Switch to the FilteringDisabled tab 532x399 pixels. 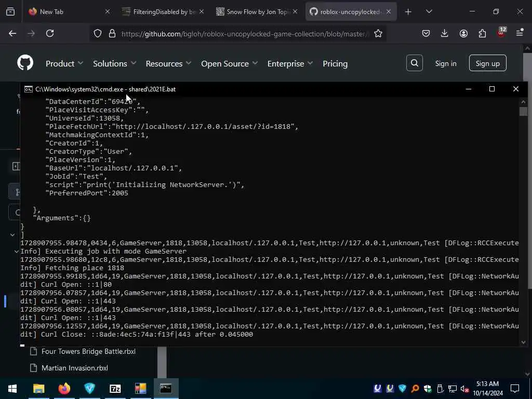(164, 11)
